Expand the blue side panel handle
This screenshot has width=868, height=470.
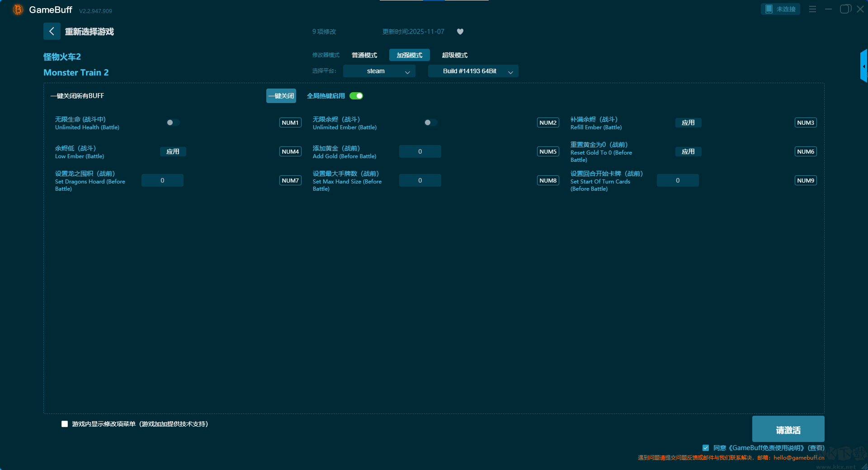(x=863, y=66)
